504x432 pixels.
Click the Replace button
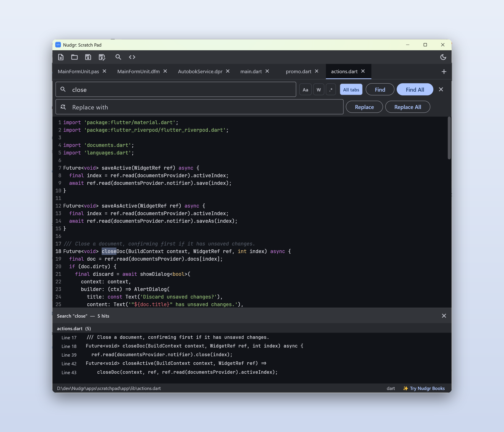tap(364, 107)
